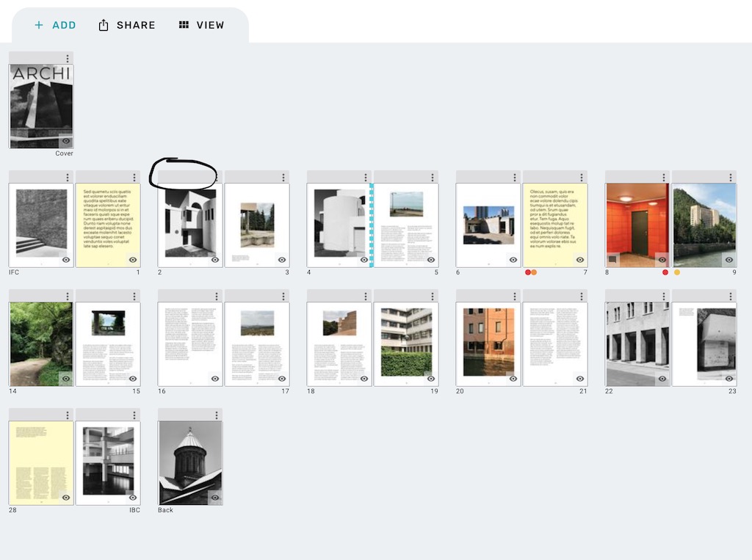Expand the options menu on page 28
This screenshot has width=752, height=560.
68,415
